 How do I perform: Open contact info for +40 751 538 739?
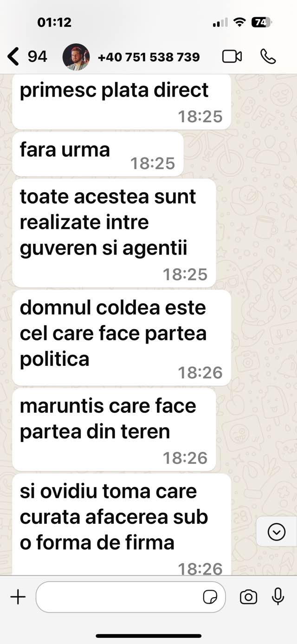pyautogui.click(x=148, y=57)
